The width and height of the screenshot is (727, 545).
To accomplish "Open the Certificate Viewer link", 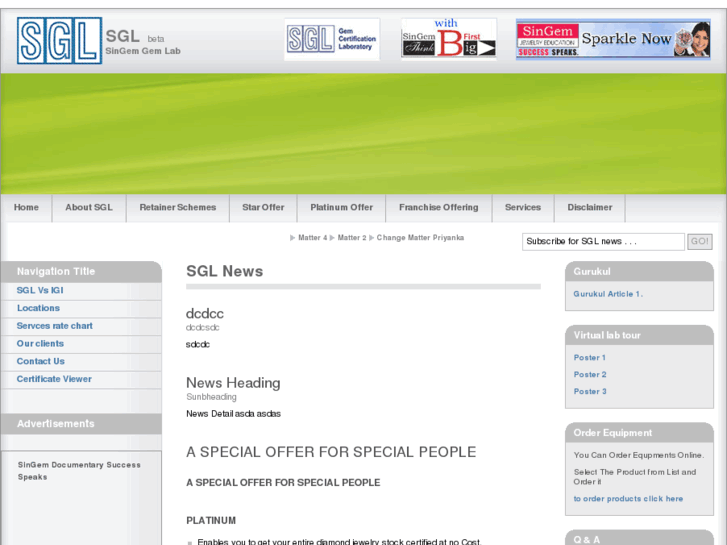I will pos(54,378).
